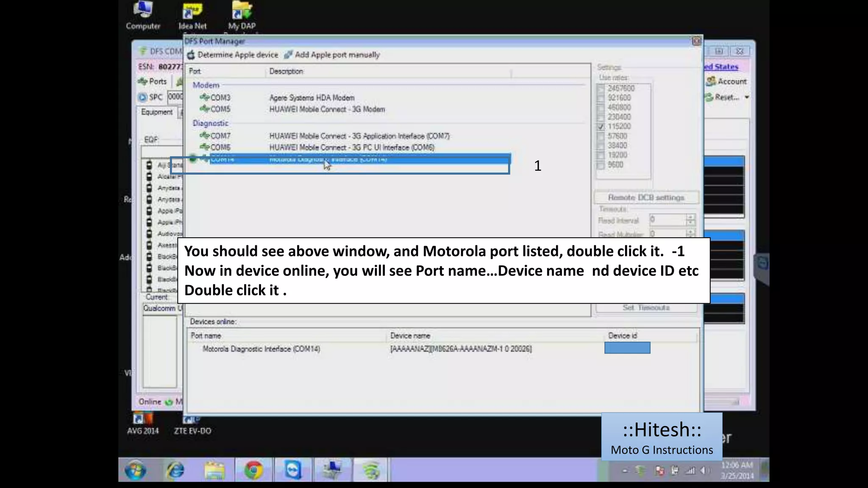Click the Device id column header
This screenshot has width=868, height=488.
622,336
